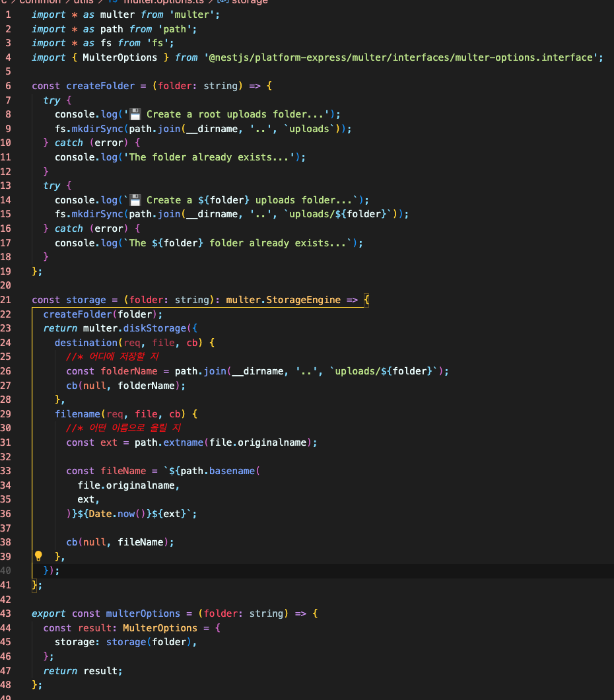Click basename on line 33
The width and height of the screenshot is (614, 700).
(232, 471)
